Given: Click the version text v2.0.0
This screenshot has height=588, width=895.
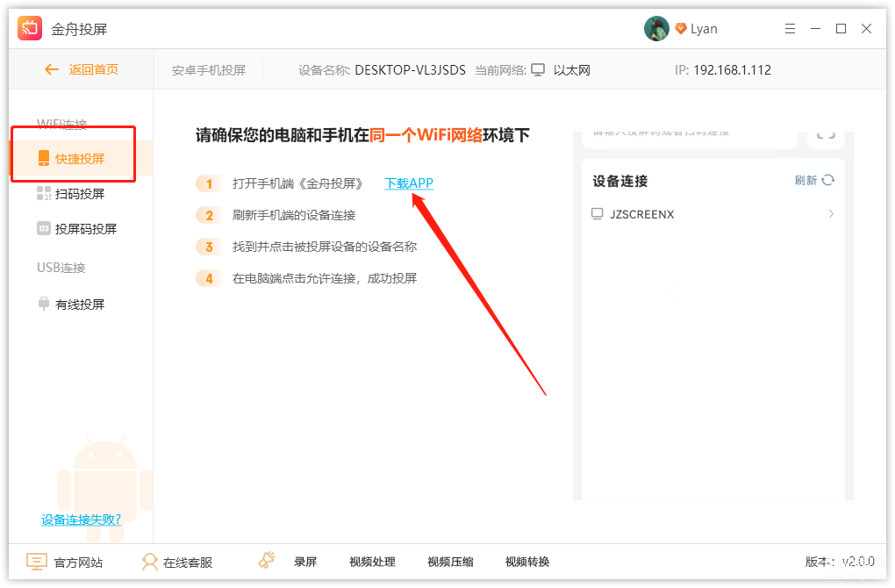Looking at the screenshot, I should pyautogui.click(x=858, y=562).
